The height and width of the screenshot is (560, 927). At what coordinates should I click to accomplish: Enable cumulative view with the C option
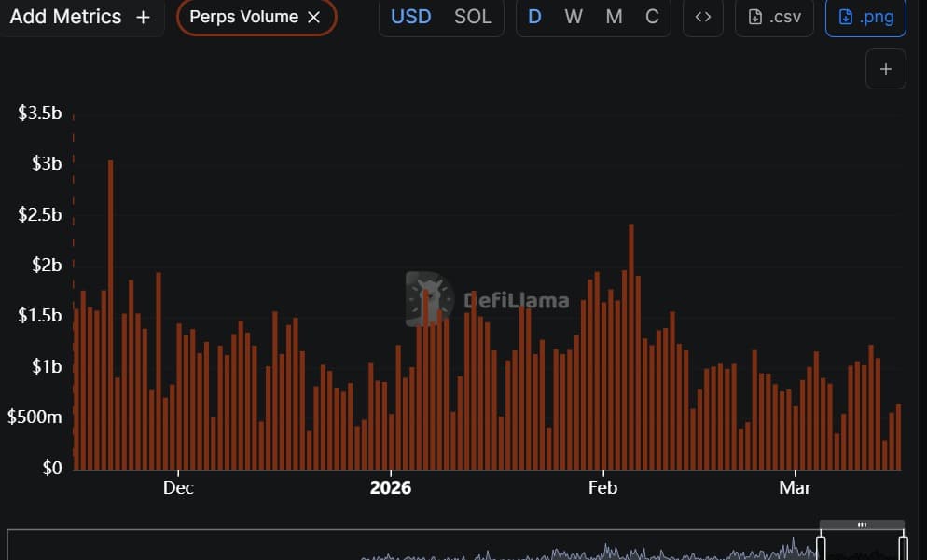coord(651,16)
